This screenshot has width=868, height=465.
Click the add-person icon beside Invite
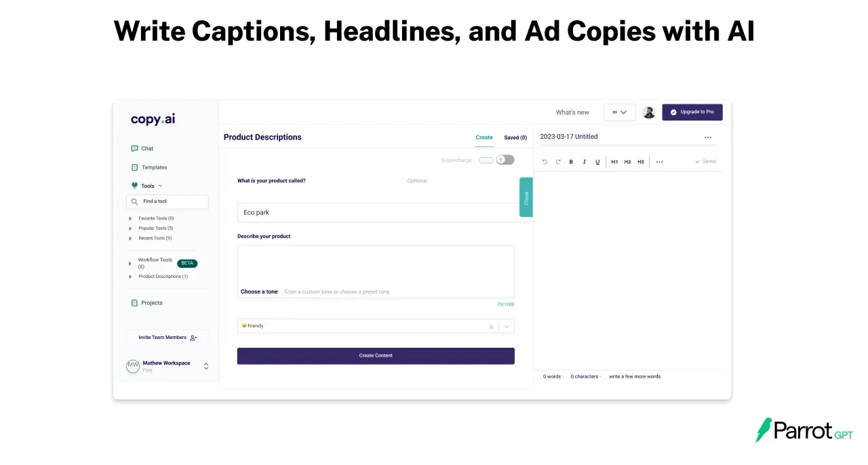193,338
